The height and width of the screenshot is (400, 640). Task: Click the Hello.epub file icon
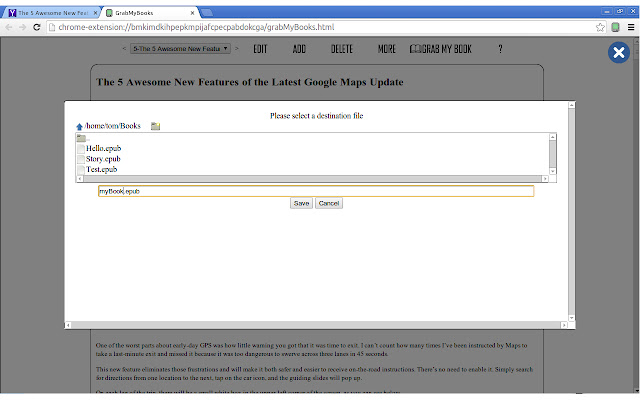(81, 149)
